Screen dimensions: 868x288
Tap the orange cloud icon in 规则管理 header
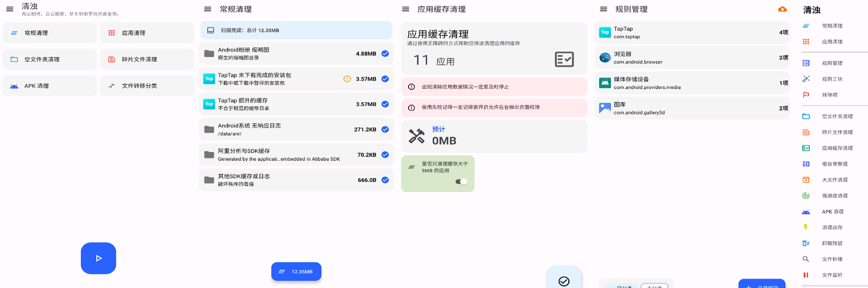[x=782, y=9]
